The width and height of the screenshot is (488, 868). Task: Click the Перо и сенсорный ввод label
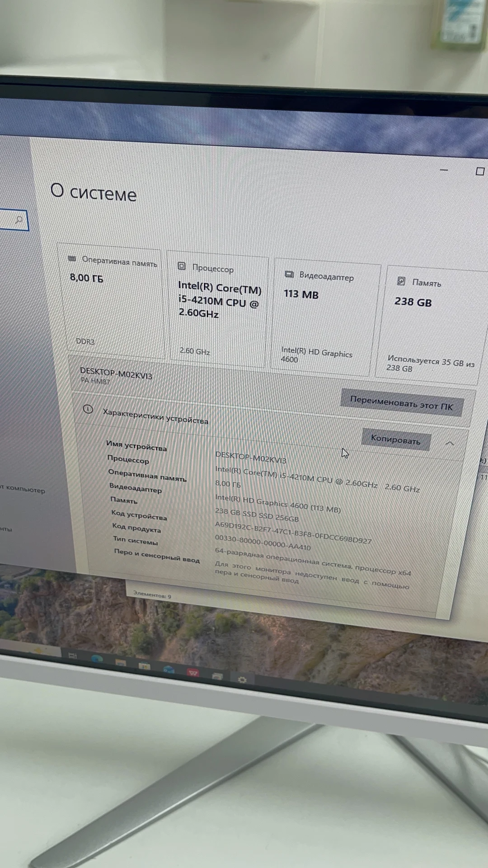coord(157,556)
